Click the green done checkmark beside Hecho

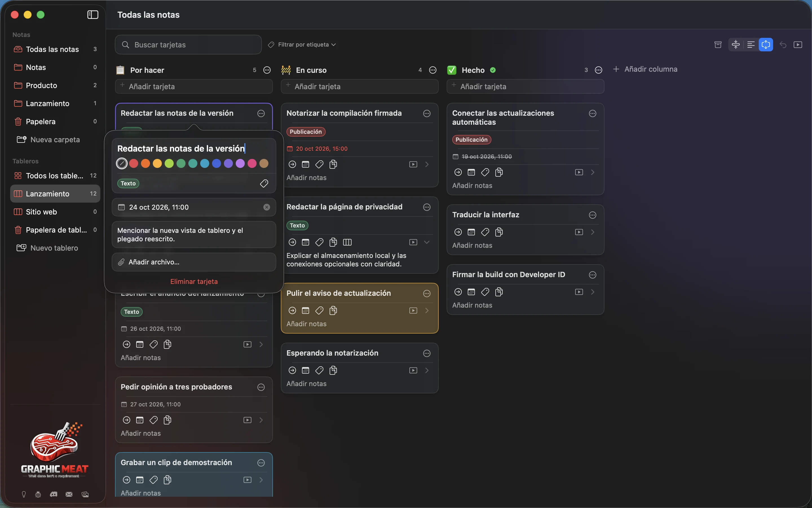[x=493, y=70]
